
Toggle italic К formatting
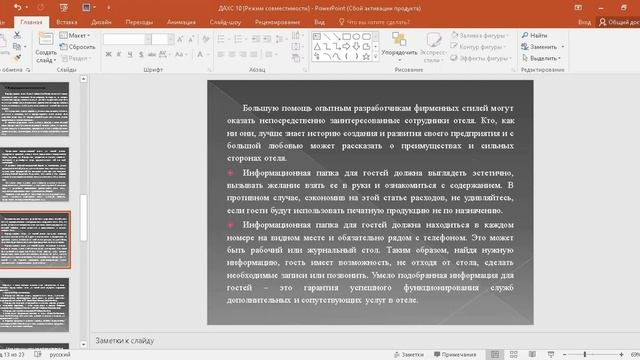click(x=119, y=54)
